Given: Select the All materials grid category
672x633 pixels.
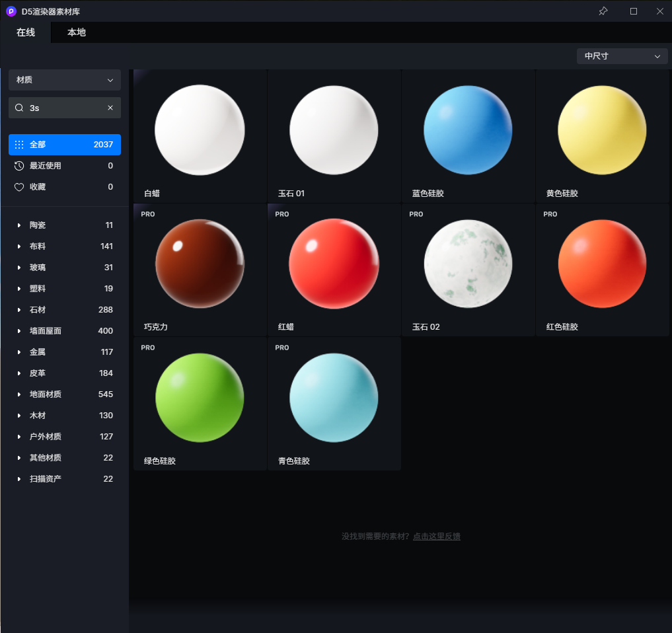Looking at the screenshot, I should point(64,145).
